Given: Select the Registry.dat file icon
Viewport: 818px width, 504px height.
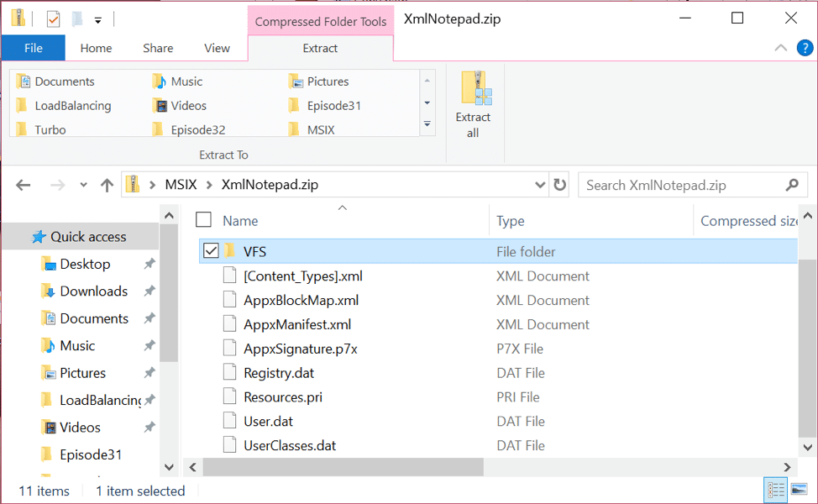Looking at the screenshot, I should [x=229, y=372].
